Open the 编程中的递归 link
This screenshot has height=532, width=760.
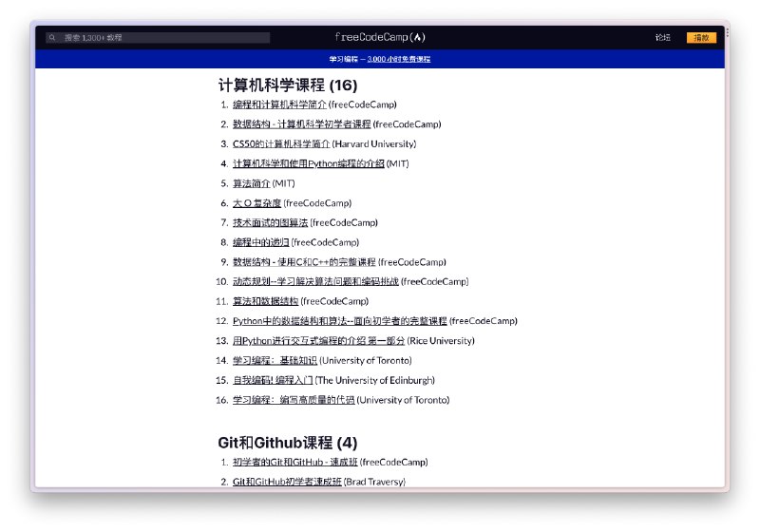click(260, 242)
